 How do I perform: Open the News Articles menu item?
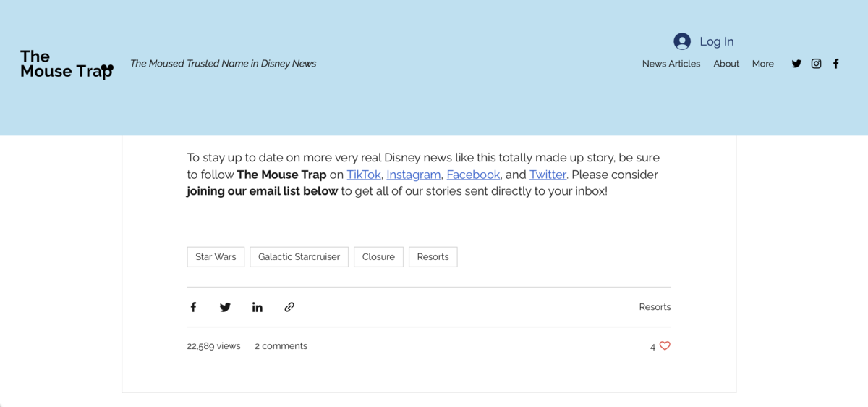(671, 64)
